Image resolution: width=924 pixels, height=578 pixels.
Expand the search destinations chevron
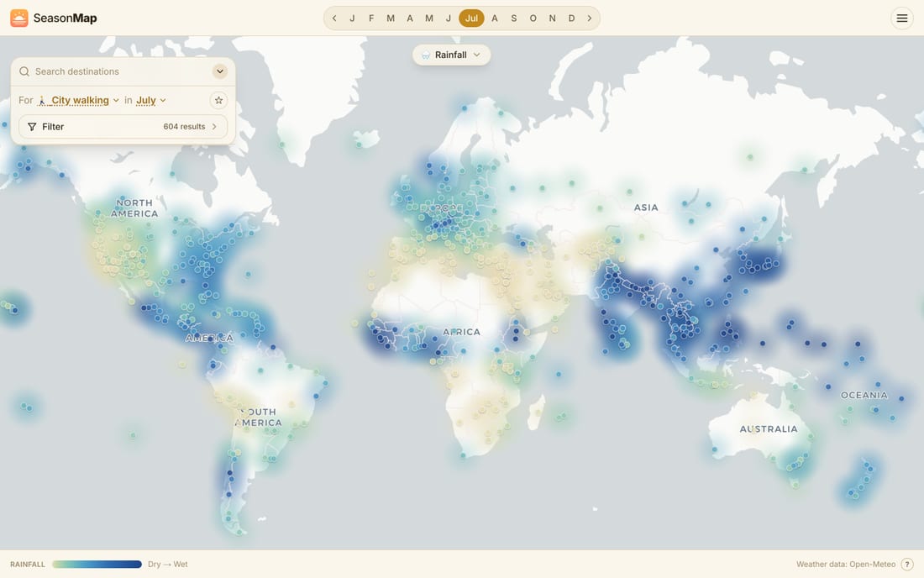tap(220, 71)
